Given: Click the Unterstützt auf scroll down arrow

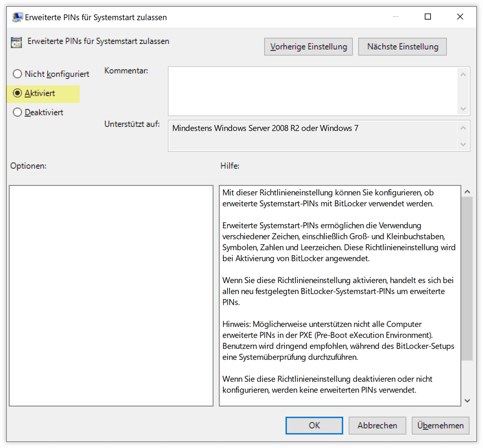Looking at the screenshot, I should (x=463, y=144).
